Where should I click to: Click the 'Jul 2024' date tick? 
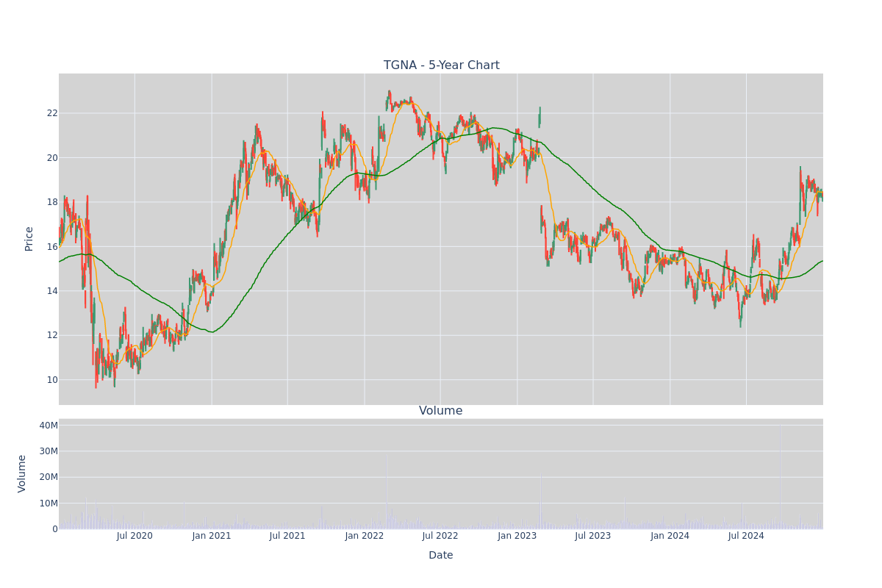(x=746, y=536)
